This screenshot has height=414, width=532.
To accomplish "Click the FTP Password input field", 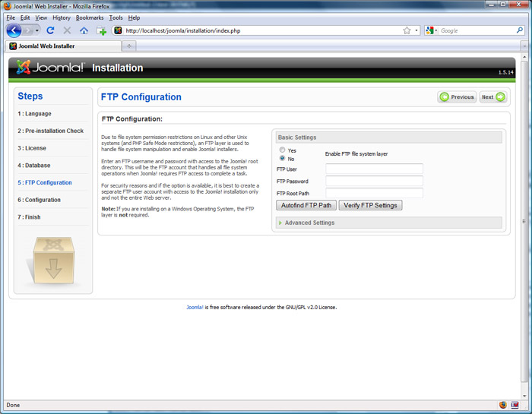I will (374, 181).
